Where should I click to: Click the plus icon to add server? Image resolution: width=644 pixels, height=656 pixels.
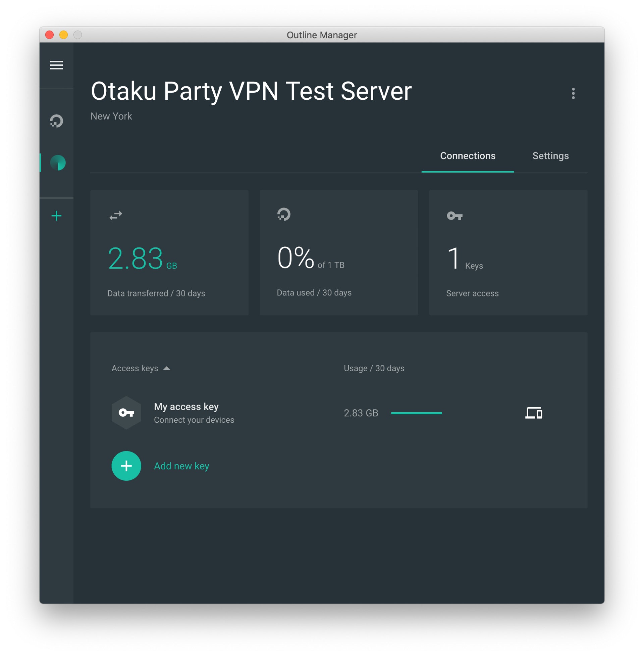point(56,216)
